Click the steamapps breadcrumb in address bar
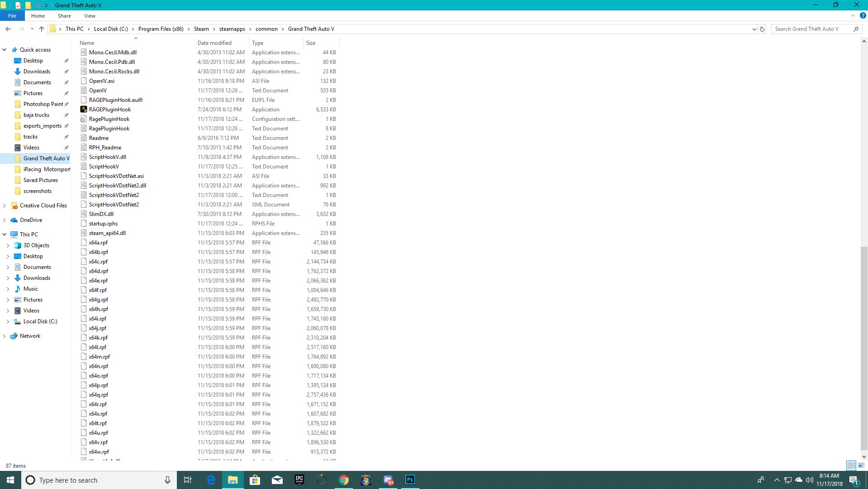The height and width of the screenshot is (489, 868). click(232, 29)
